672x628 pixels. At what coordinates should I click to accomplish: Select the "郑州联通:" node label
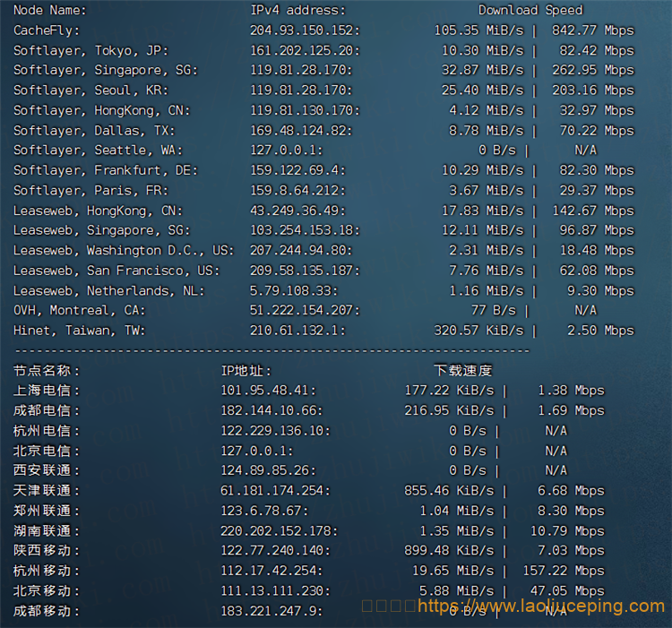coord(47,511)
